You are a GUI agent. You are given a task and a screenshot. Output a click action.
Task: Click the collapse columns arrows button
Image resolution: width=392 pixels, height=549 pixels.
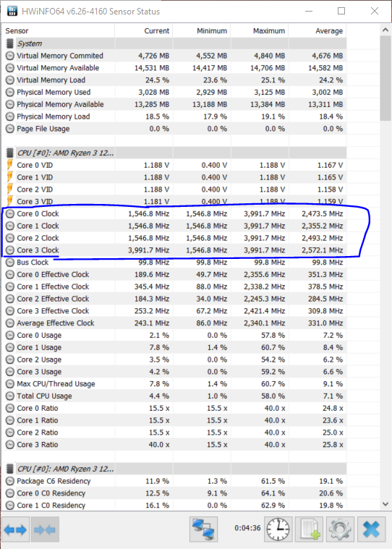tap(45, 529)
